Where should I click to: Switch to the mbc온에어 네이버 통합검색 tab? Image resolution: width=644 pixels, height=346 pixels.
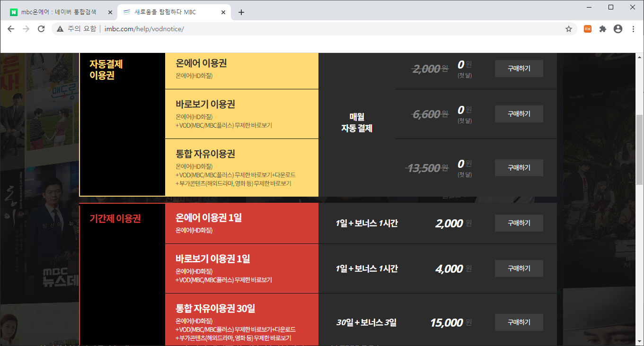[x=59, y=12]
